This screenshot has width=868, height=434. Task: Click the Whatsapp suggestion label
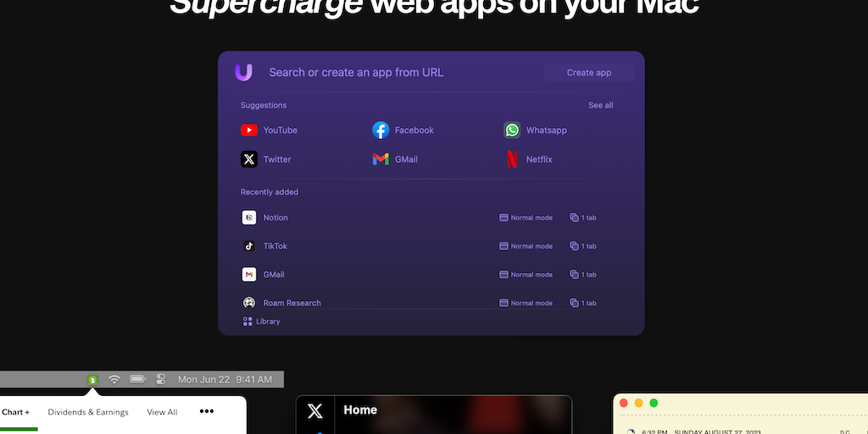pos(547,130)
